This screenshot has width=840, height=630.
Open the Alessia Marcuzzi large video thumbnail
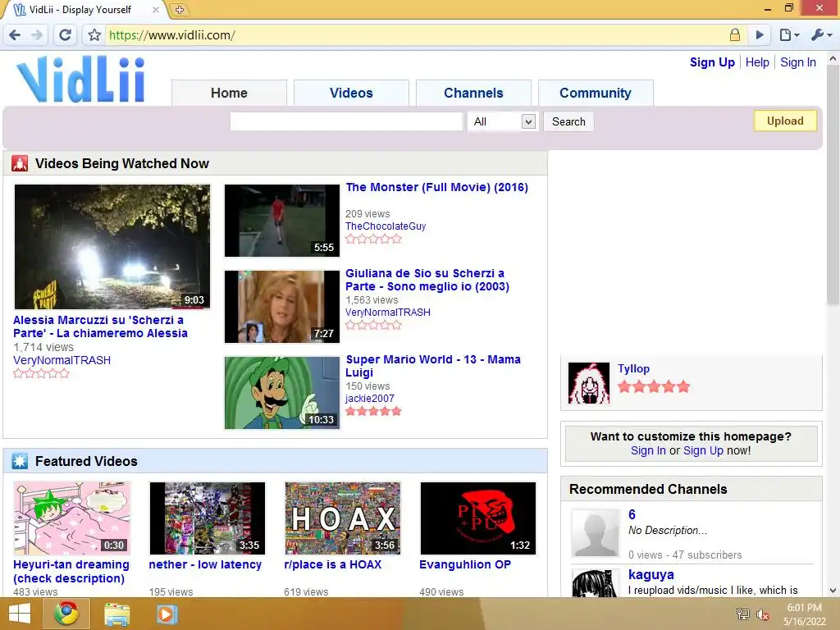click(112, 246)
